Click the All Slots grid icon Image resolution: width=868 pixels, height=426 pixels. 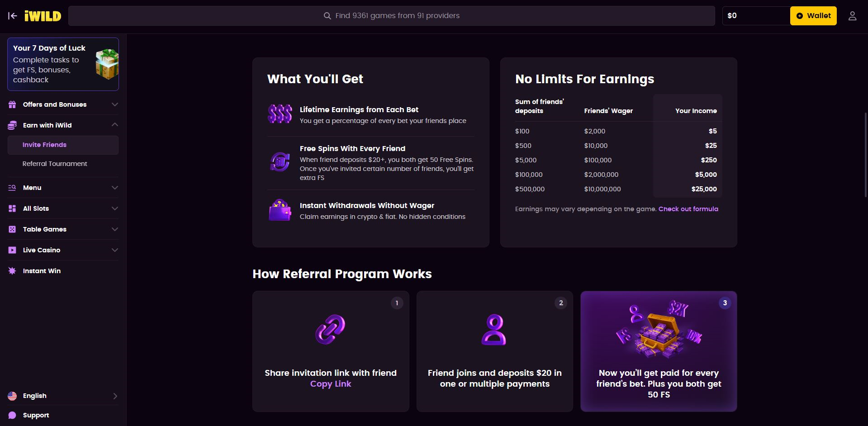12,208
